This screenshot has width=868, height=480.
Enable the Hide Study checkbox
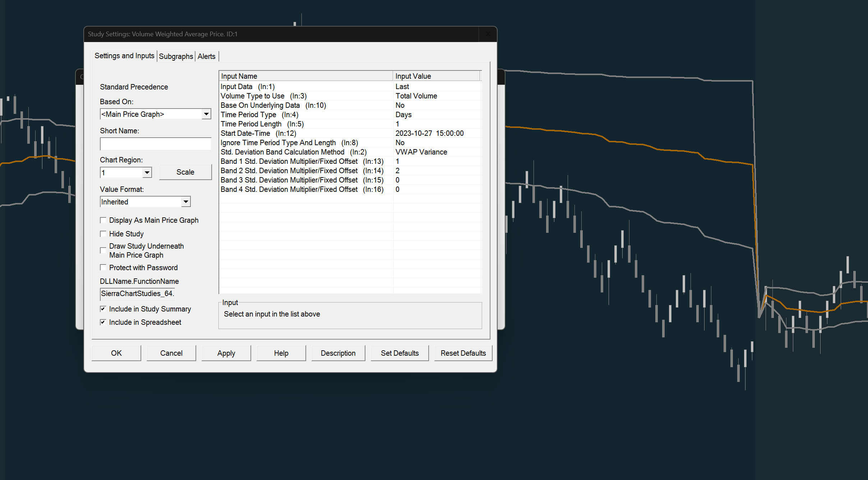[x=103, y=234]
